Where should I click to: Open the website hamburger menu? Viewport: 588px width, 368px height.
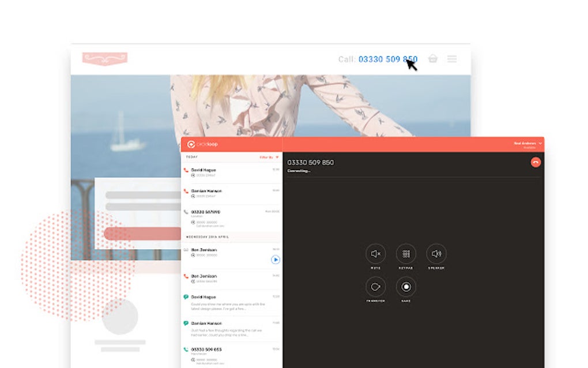[452, 58]
